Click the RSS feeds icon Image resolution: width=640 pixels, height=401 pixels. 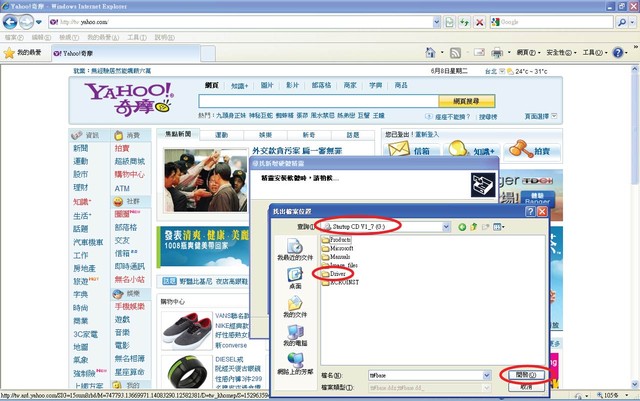[455, 53]
